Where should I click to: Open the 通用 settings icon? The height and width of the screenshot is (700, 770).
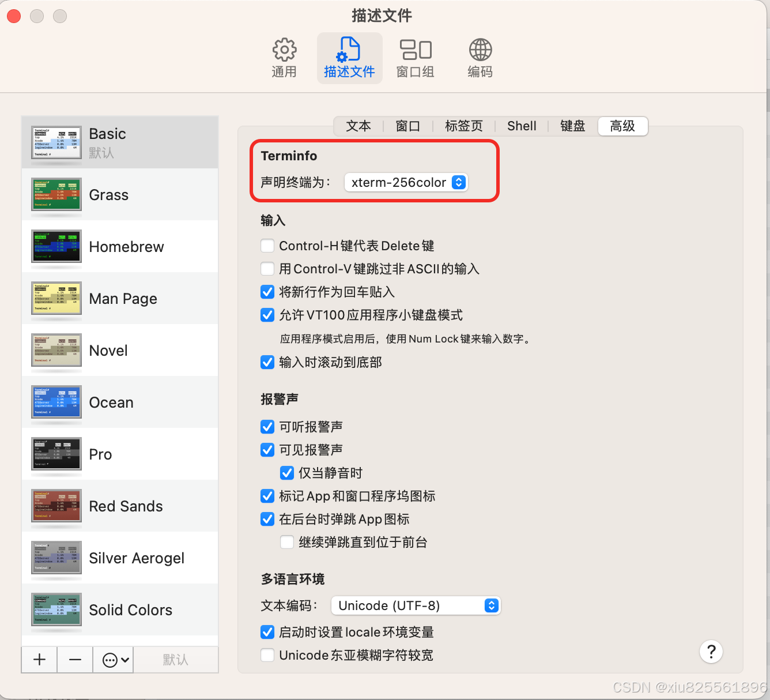click(284, 57)
